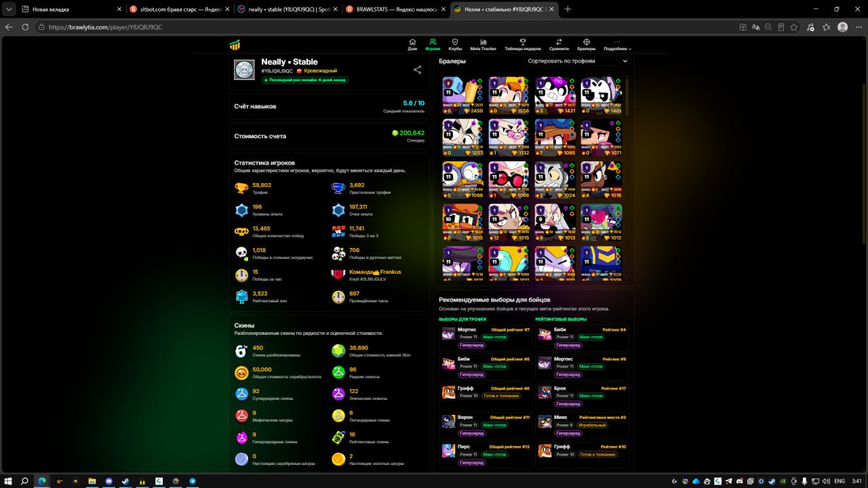This screenshot has height=488, width=868.
Task: Click the clock icon next to 897
Action: (338, 297)
